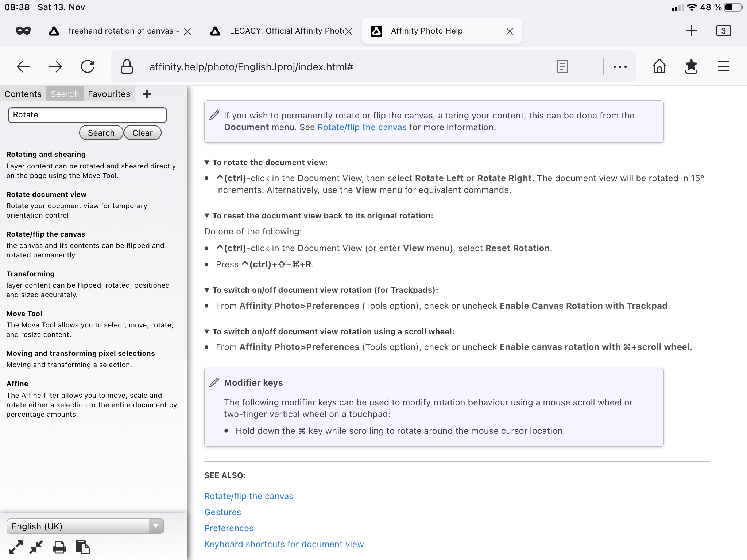Close the LEGACY Official Affinity Photo tab
Image resolution: width=747 pixels, height=560 pixels.
pyautogui.click(x=349, y=31)
